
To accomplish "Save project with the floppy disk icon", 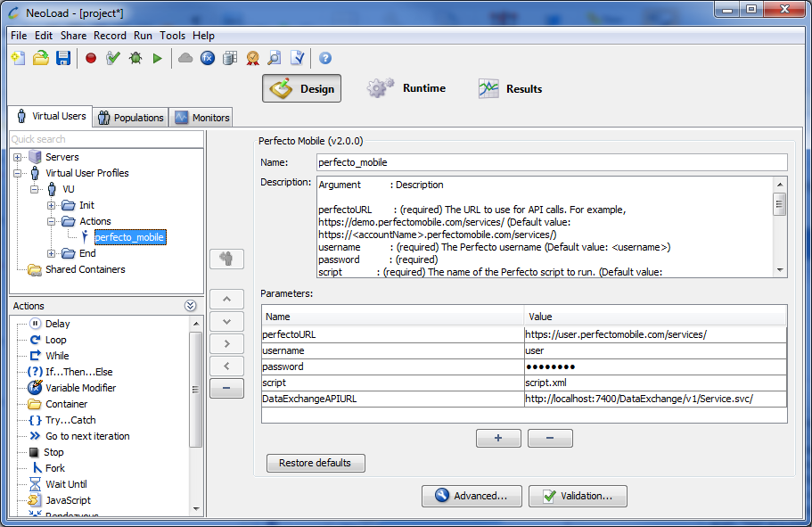I will click(x=63, y=58).
